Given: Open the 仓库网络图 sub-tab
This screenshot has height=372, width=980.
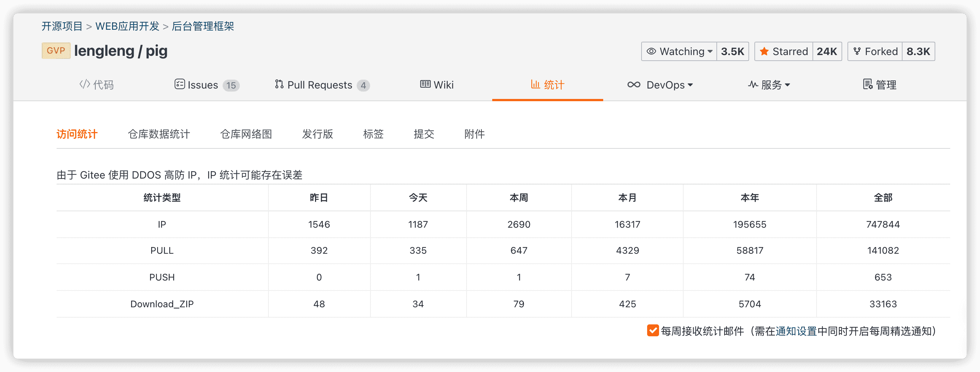Looking at the screenshot, I should [x=246, y=134].
